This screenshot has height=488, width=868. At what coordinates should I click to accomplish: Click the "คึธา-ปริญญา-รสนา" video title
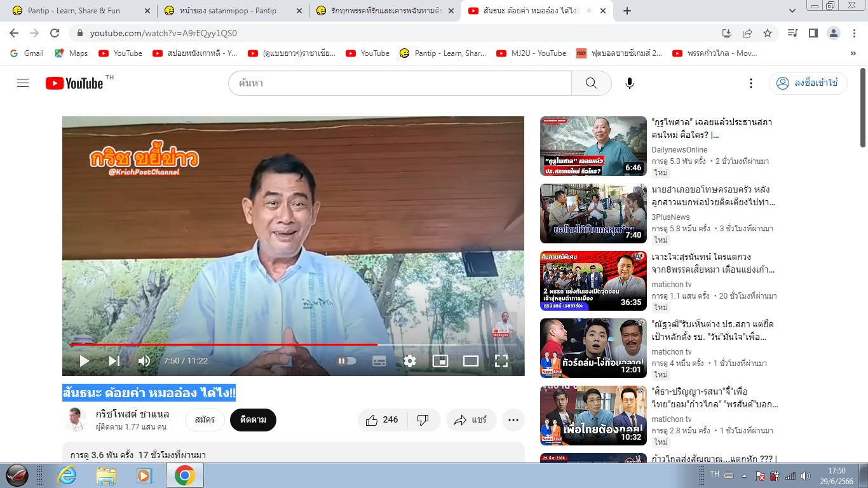click(715, 398)
